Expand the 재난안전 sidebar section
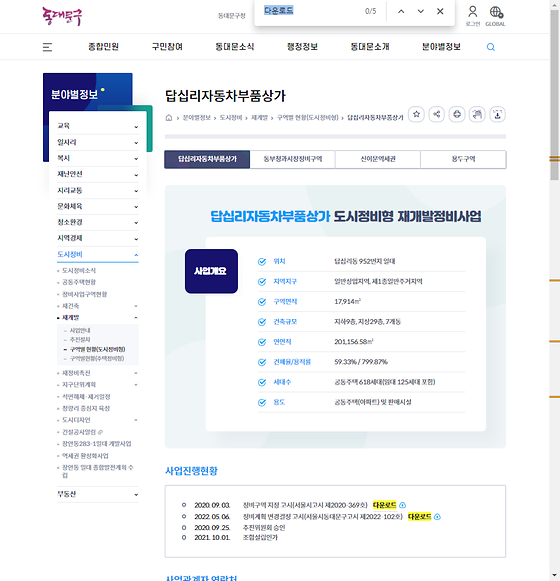This screenshot has width=560, height=581. tap(97, 174)
